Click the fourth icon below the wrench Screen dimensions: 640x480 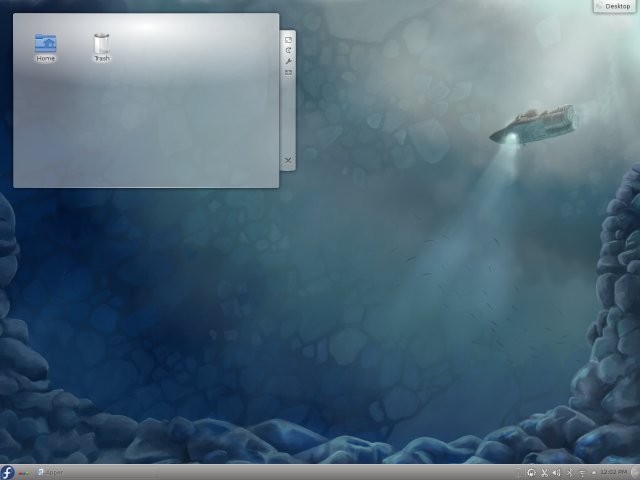click(x=288, y=72)
